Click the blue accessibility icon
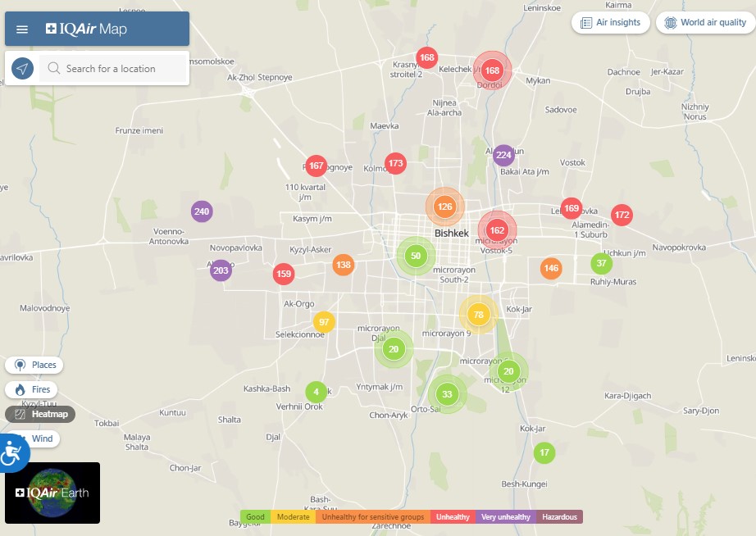Image resolution: width=756 pixels, height=536 pixels. point(11,452)
